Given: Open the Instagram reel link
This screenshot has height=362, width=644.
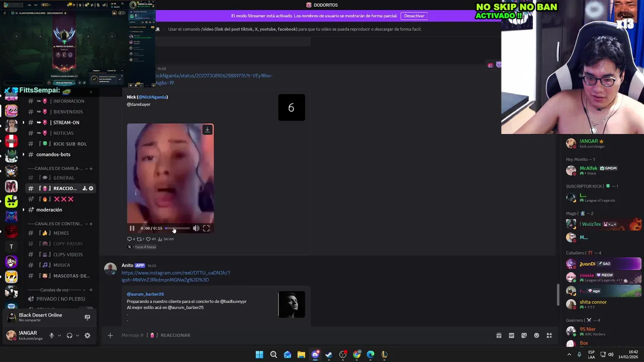Looking at the screenshot, I should (176, 277).
